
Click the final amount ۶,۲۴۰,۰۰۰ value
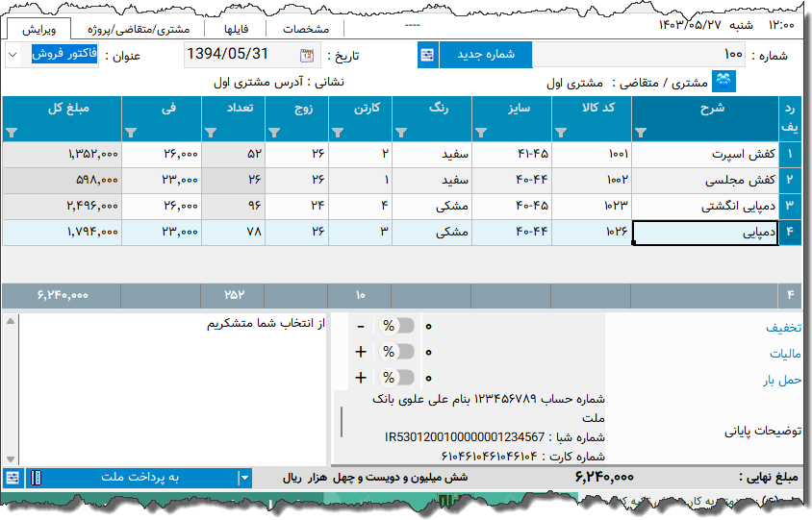[x=604, y=477]
